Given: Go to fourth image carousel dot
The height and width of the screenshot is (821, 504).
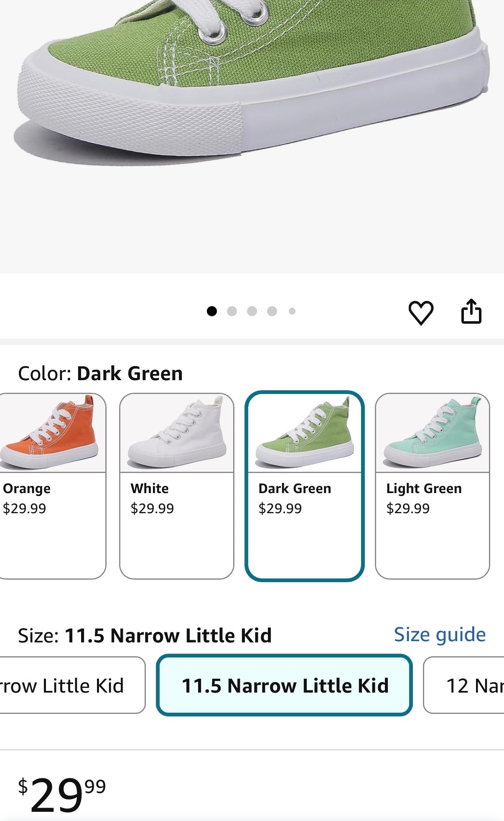Looking at the screenshot, I should coord(272,311).
